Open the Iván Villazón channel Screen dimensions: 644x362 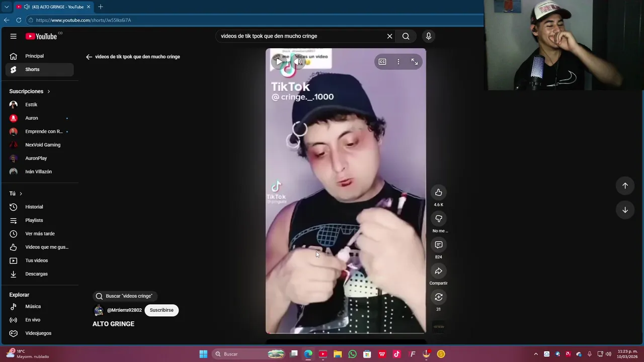tap(39, 171)
